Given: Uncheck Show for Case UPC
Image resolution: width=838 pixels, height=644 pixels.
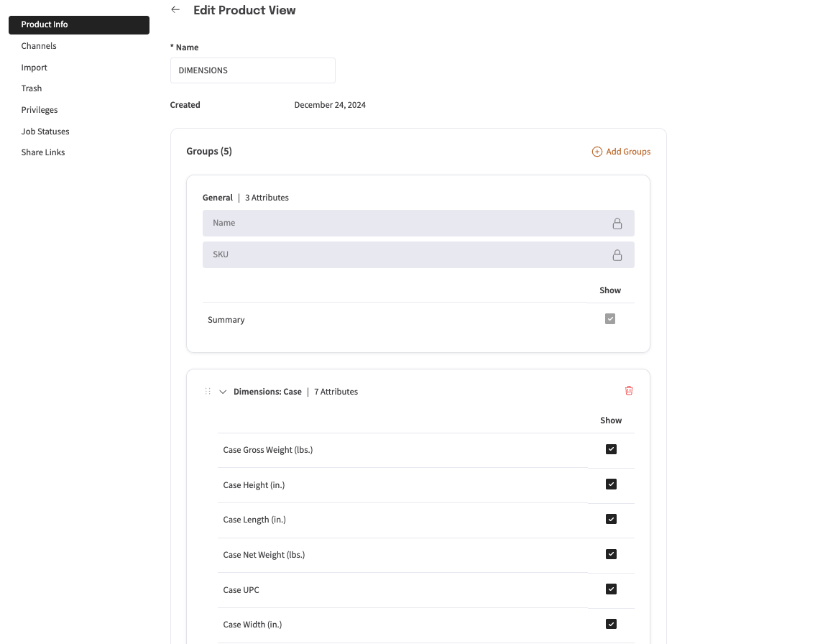Looking at the screenshot, I should point(611,589).
